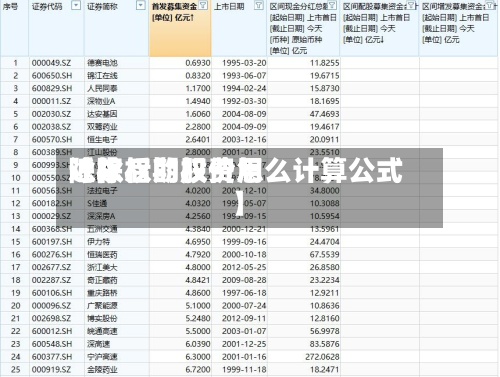500x377 pixels.
Task: Click the name cell 浙江美大
Action: 102,267
